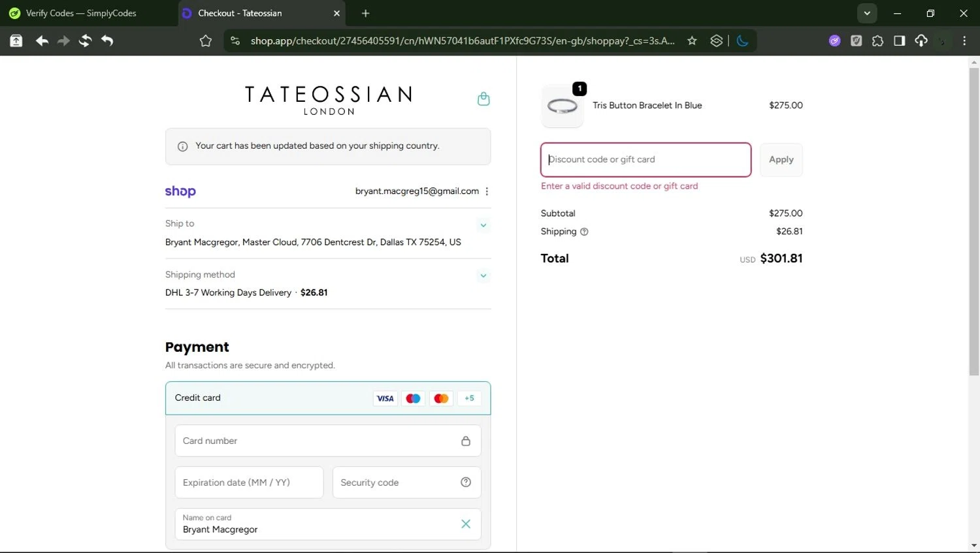Viewport: 980px width, 553px height.
Task: Expand the Shipping method section
Action: coord(483,276)
